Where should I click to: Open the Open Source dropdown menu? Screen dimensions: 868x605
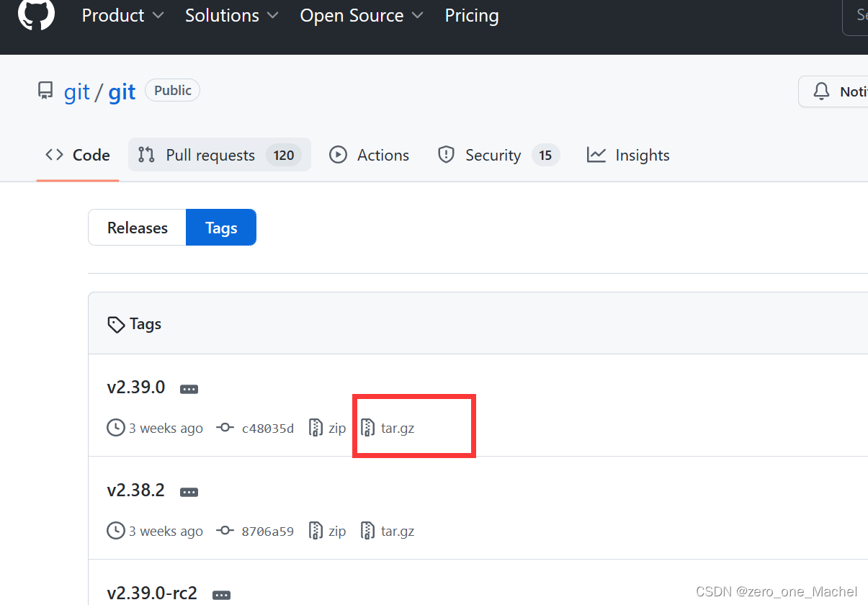(362, 15)
